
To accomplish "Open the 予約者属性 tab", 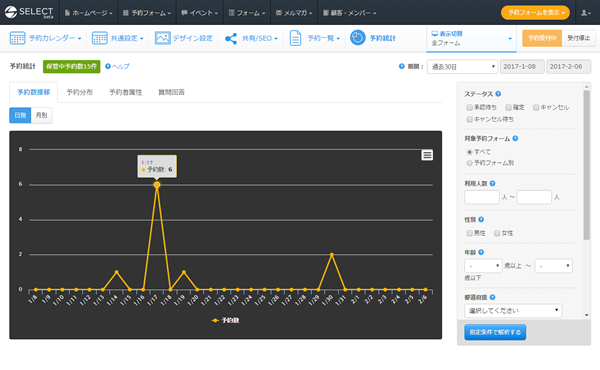I will (x=126, y=92).
